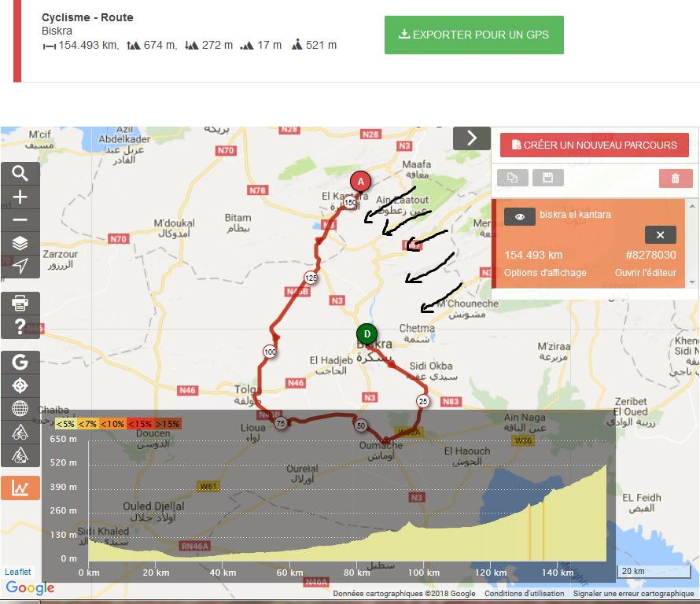
Task: Click Signaler une erreur cartographique link
Action: (x=633, y=593)
